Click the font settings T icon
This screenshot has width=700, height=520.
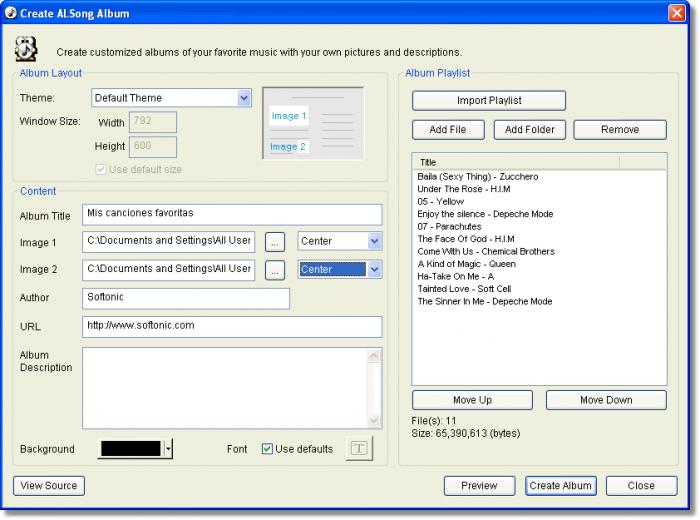pyautogui.click(x=358, y=449)
